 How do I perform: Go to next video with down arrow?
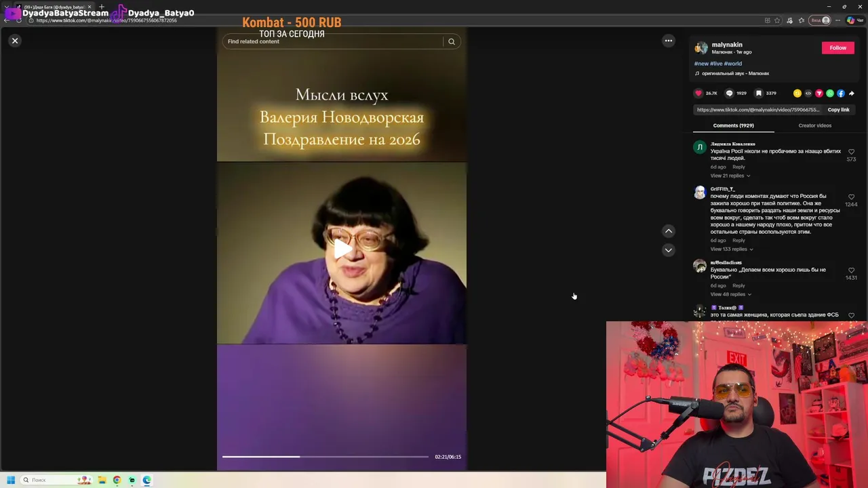(668, 250)
